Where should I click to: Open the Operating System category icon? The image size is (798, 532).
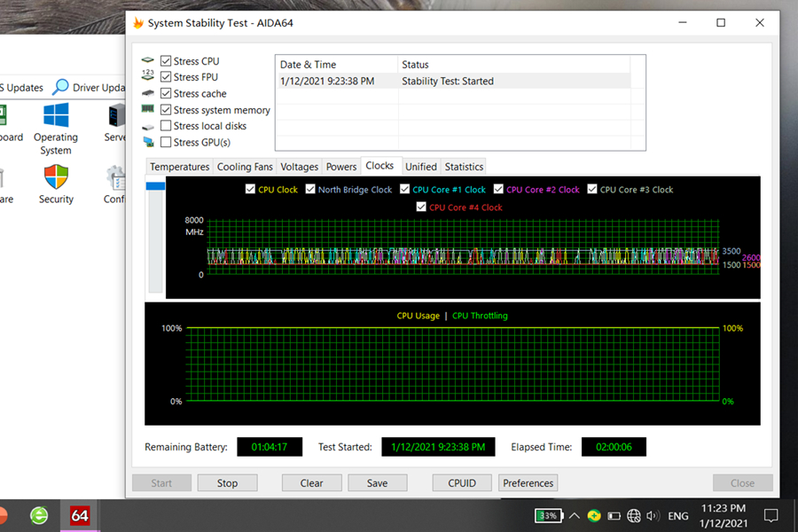coord(56,116)
